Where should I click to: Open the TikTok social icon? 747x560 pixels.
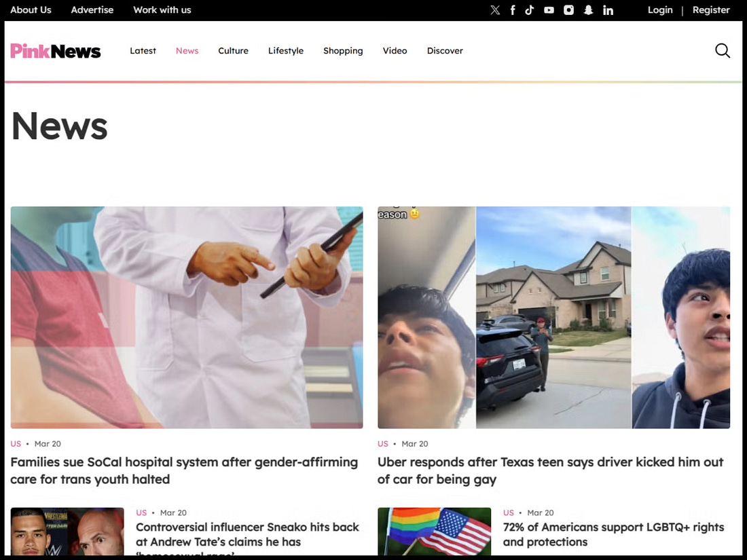coord(529,10)
